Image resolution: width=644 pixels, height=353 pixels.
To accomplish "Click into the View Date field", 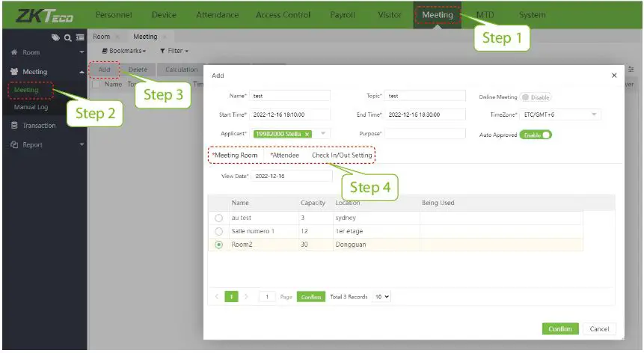I will [x=292, y=176].
